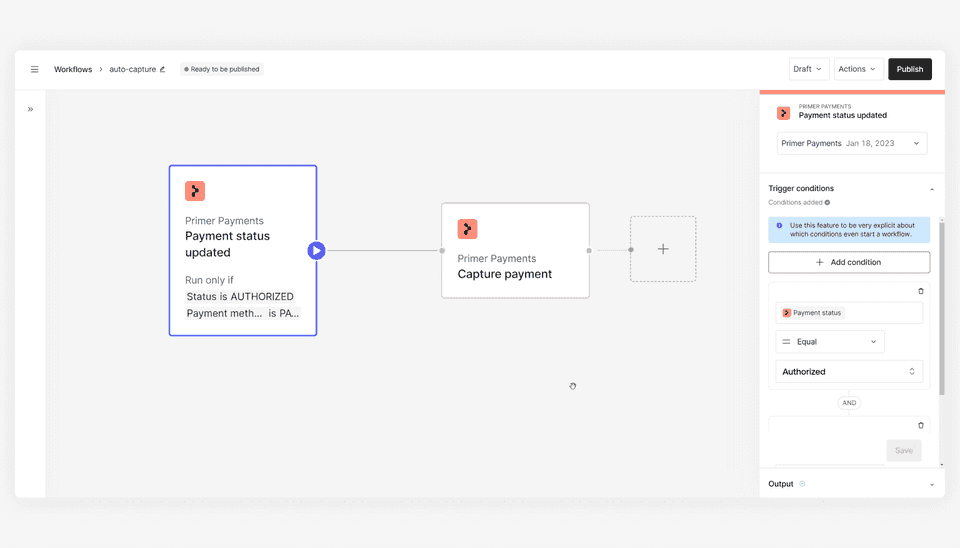Click the Conditions added check indicator
960x548 pixels.
(827, 203)
